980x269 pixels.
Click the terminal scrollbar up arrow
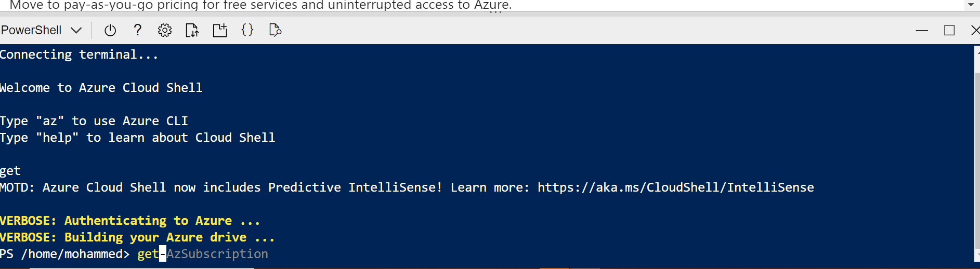[x=977, y=50]
